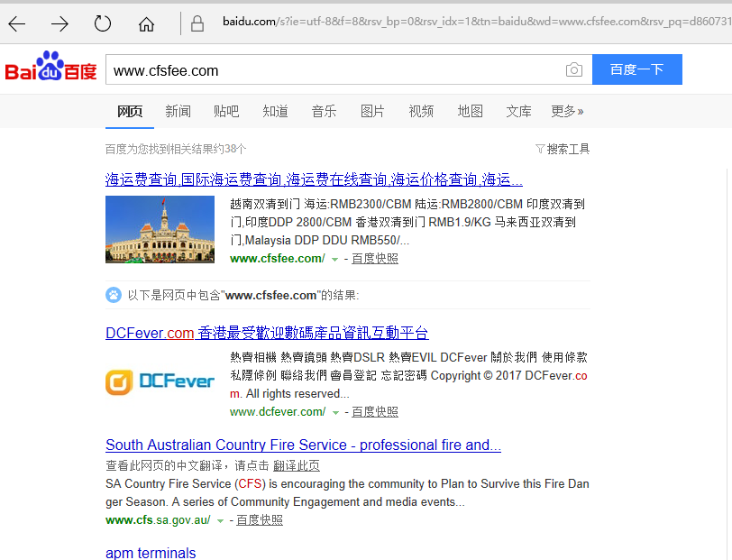Open the 文库 tab
Viewport: 732px width, 560px height.
[518, 111]
